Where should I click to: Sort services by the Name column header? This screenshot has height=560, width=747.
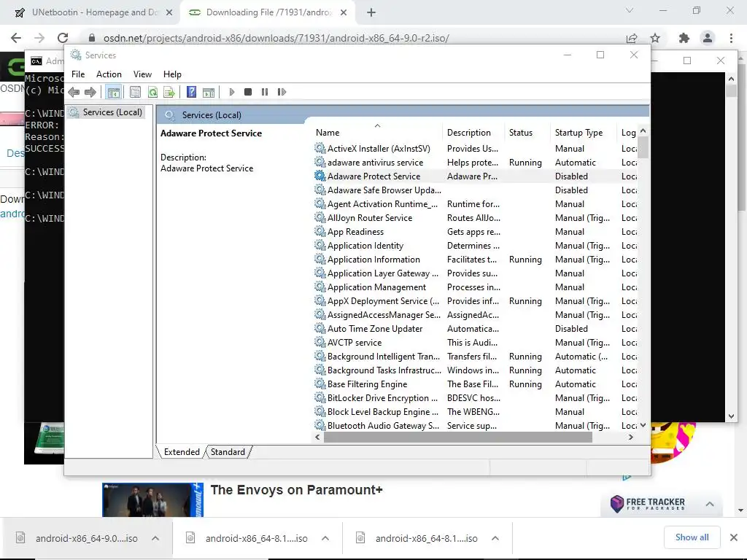point(377,133)
